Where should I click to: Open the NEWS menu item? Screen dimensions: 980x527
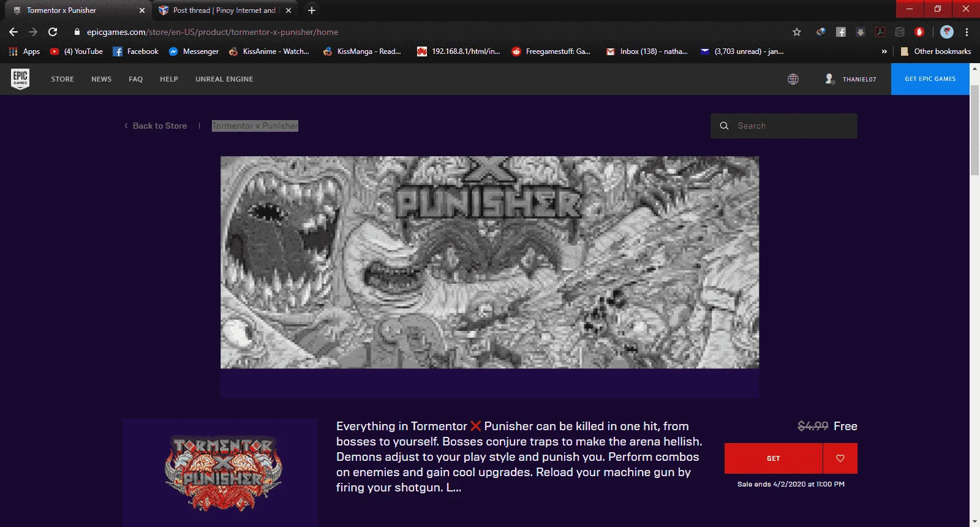coord(102,79)
